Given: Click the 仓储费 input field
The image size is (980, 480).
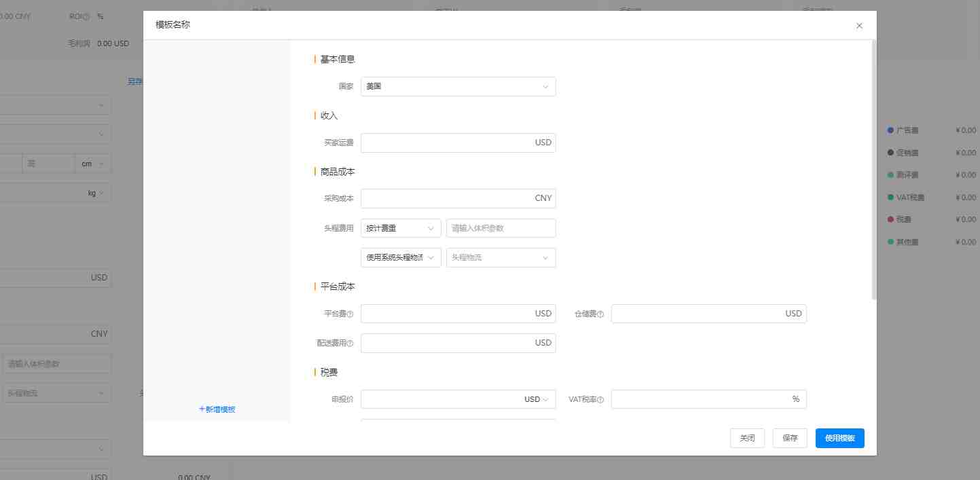Looking at the screenshot, I should click(x=709, y=314).
